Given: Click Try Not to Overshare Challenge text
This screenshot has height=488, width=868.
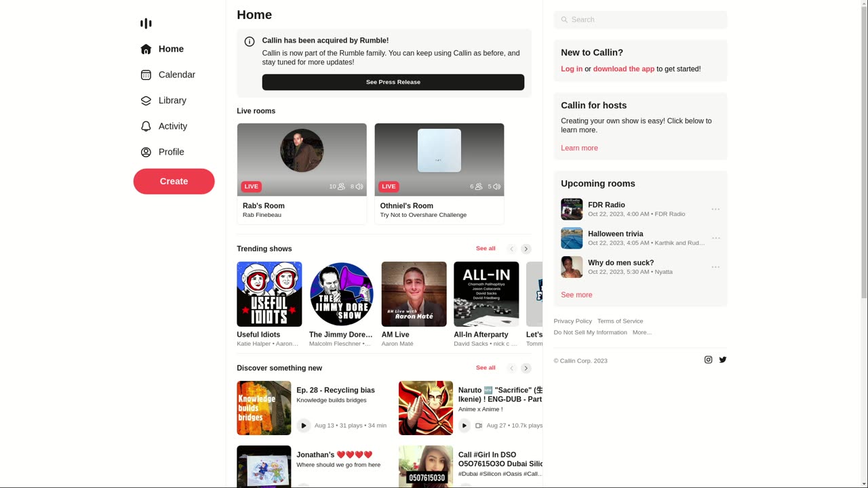Looking at the screenshot, I should coord(423,215).
